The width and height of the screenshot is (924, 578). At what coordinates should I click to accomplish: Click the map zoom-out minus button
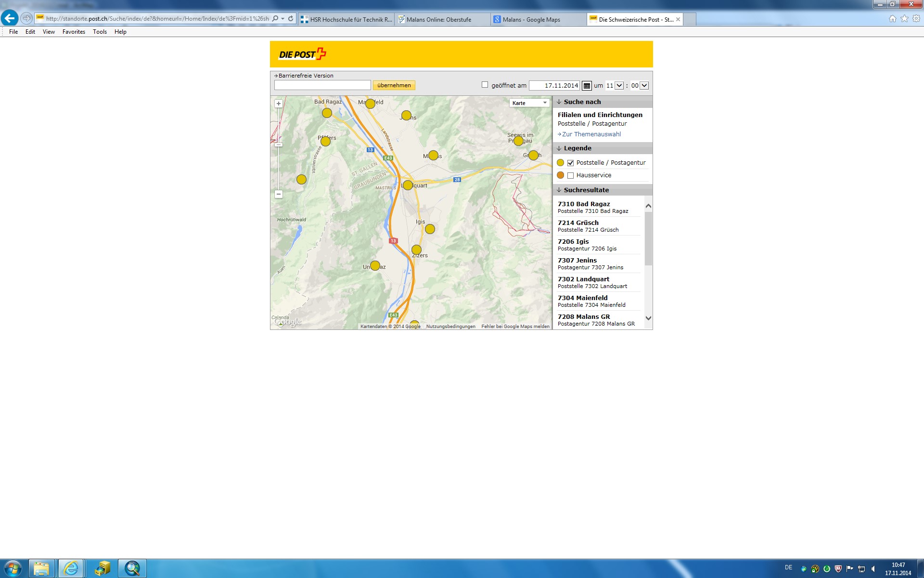[x=279, y=194]
